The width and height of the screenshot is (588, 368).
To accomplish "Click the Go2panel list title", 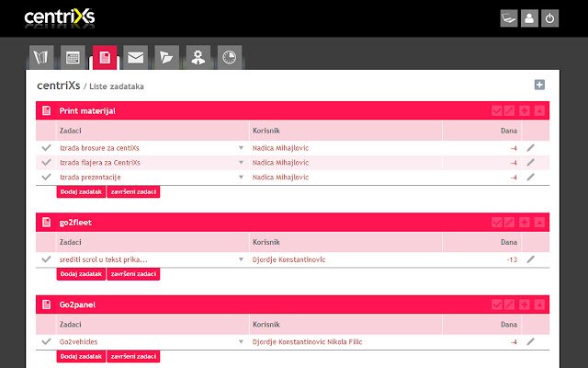I will pyautogui.click(x=77, y=305).
